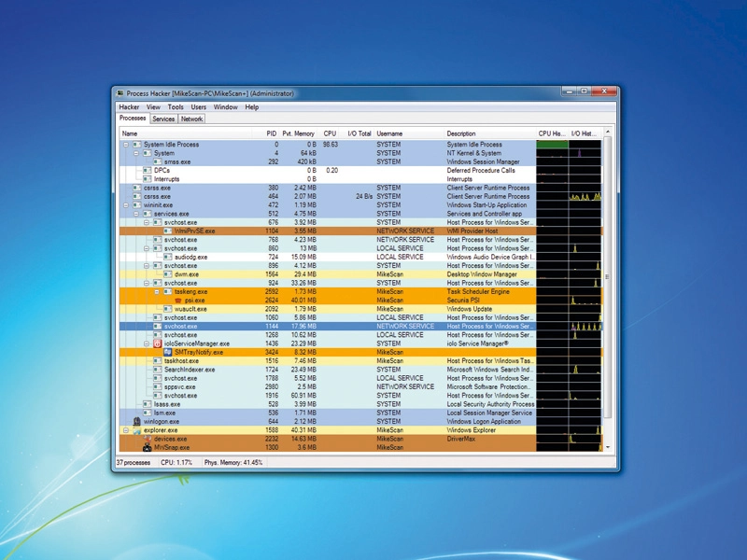
Task: Click the psi.exe Secunia icon
Action: (x=178, y=301)
